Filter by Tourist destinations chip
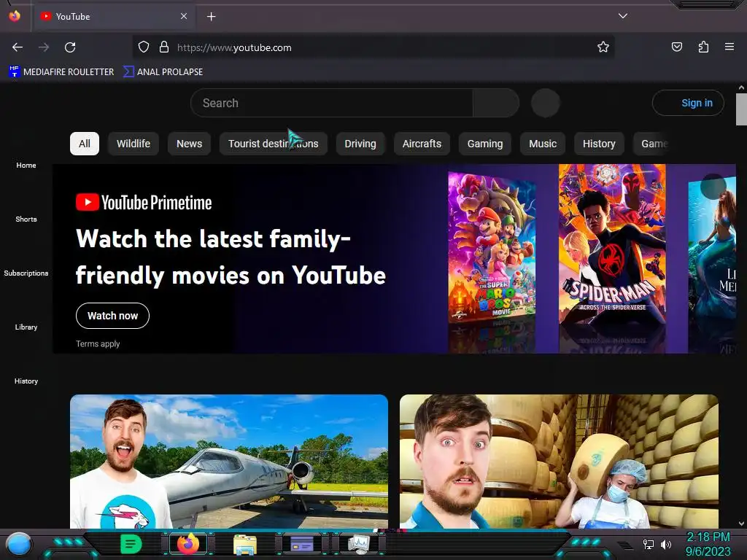This screenshot has width=747, height=560. 273,144
